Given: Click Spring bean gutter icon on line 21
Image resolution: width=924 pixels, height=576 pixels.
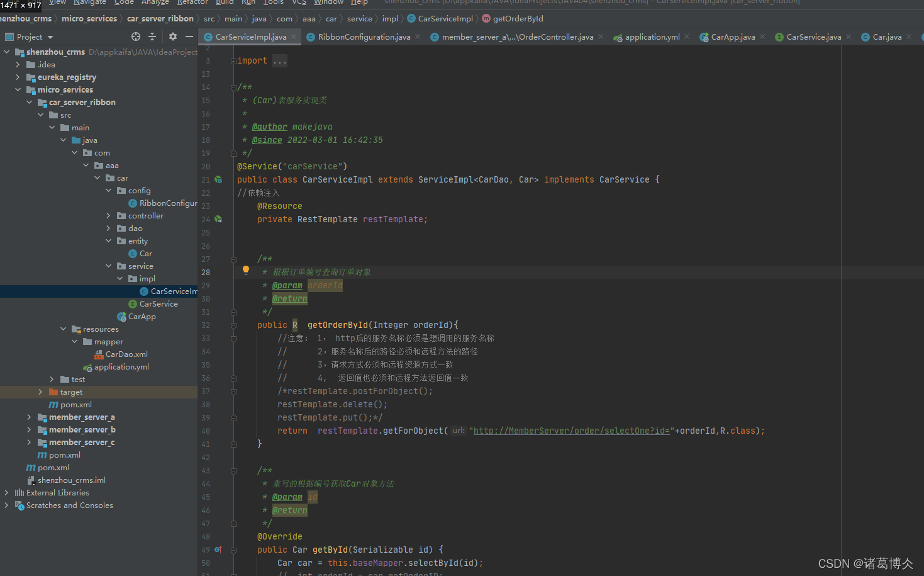Looking at the screenshot, I should pyautogui.click(x=218, y=180).
